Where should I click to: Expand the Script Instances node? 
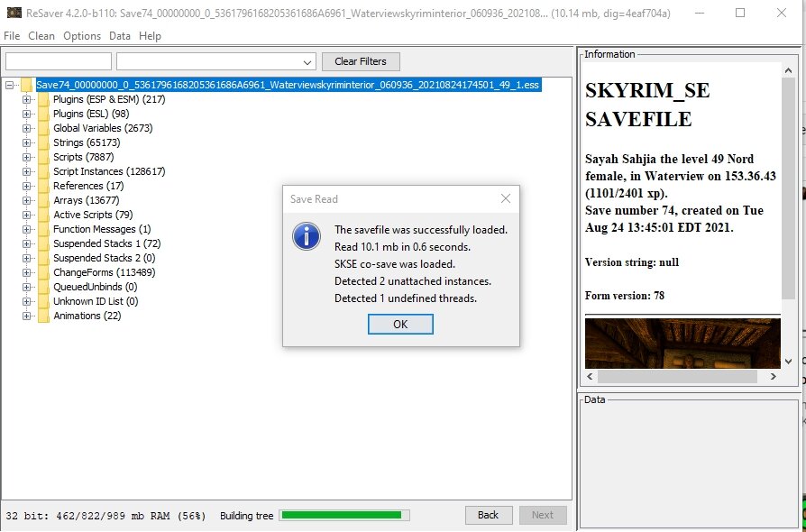(26, 171)
